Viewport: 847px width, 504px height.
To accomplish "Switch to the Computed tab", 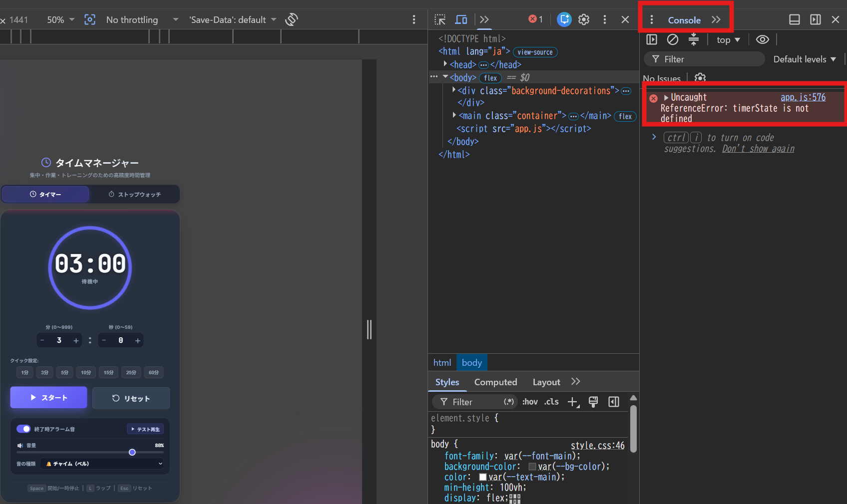I will (x=495, y=382).
